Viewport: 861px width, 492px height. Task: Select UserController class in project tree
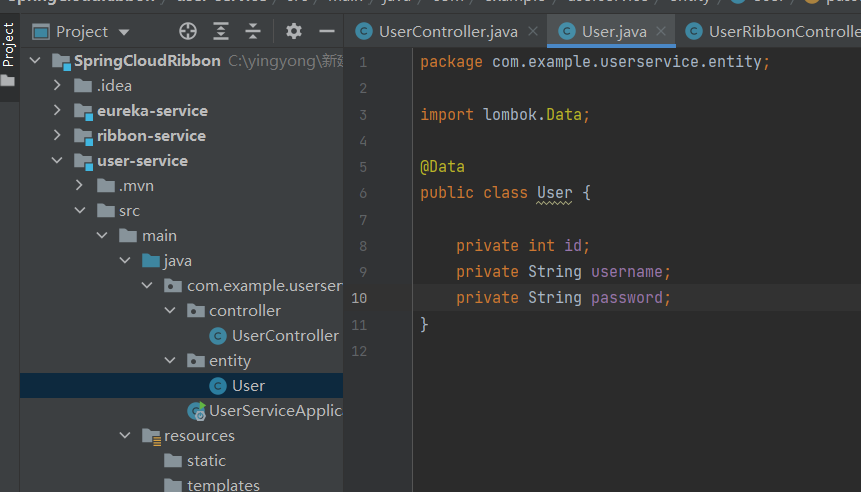(284, 336)
